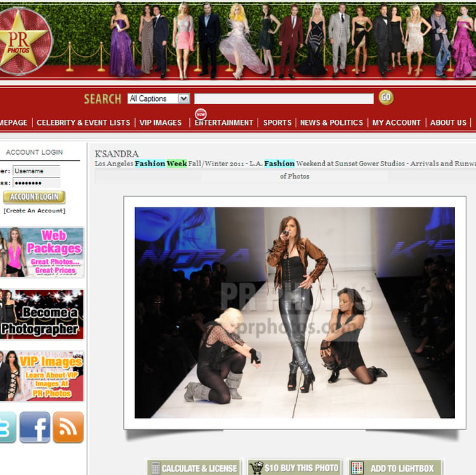Open VIP Images menu item
This screenshot has width=476, height=475.
161,122
